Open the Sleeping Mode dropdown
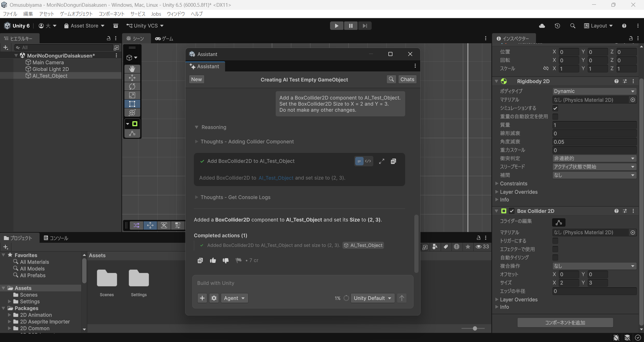 (594, 167)
